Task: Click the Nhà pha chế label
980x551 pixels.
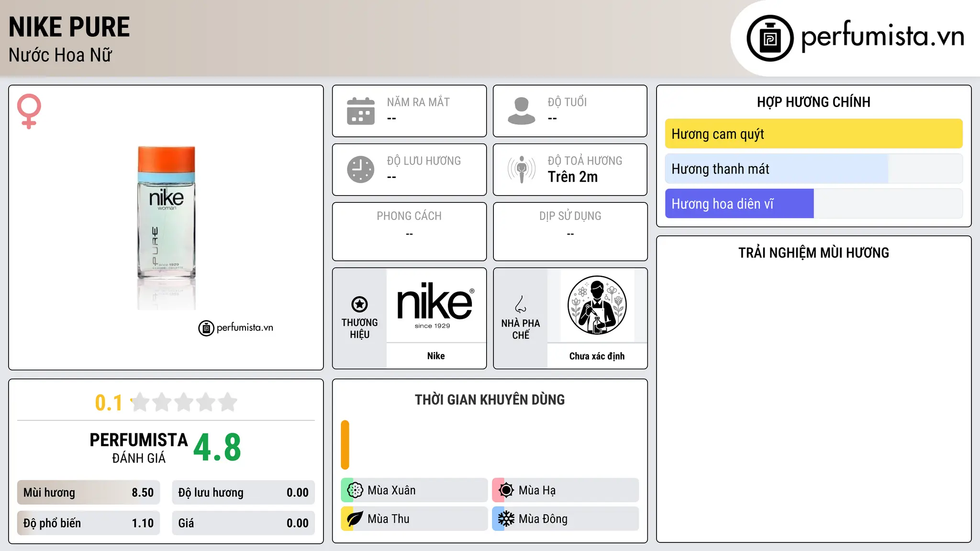Action: click(521, 329)
